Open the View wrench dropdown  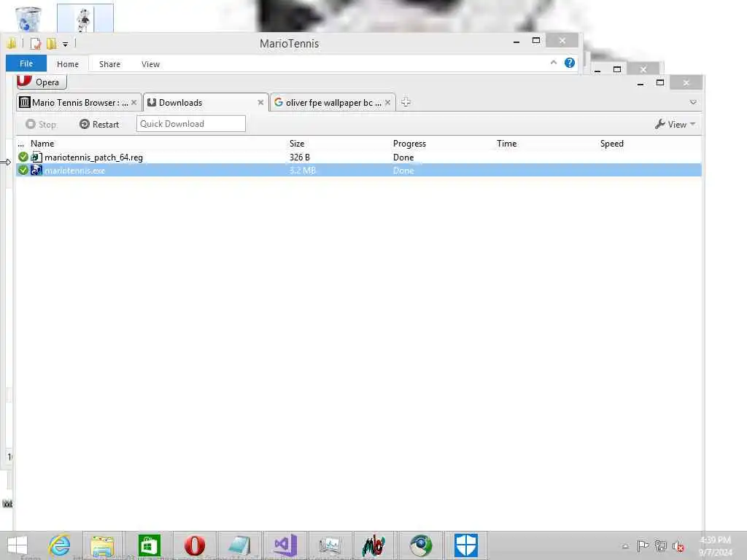(x=675, y=124)
